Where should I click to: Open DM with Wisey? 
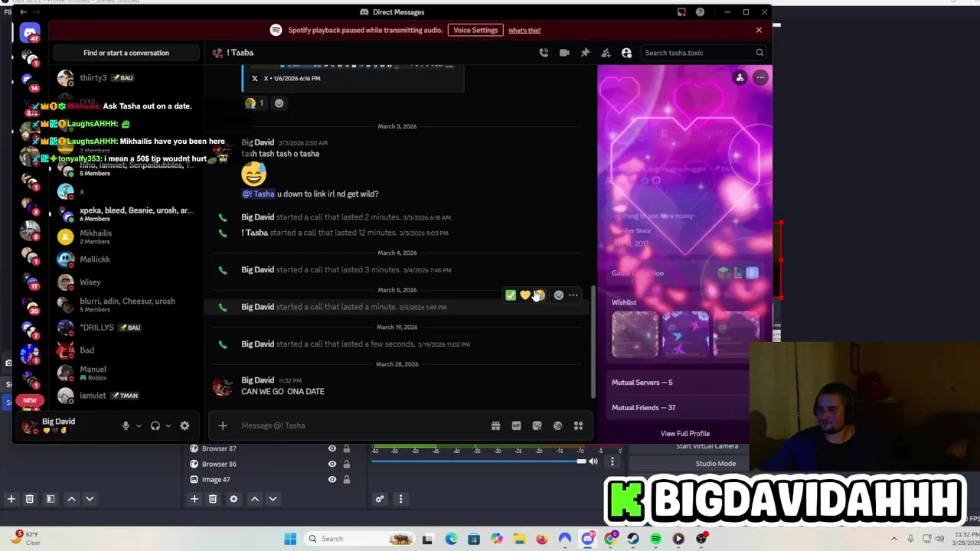pos(126,282)
